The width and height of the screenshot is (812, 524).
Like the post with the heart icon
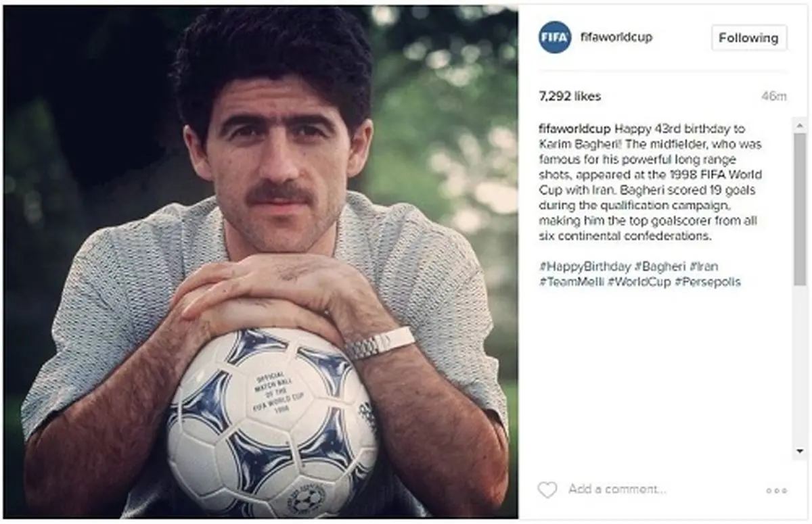click(x=547, y=490)
